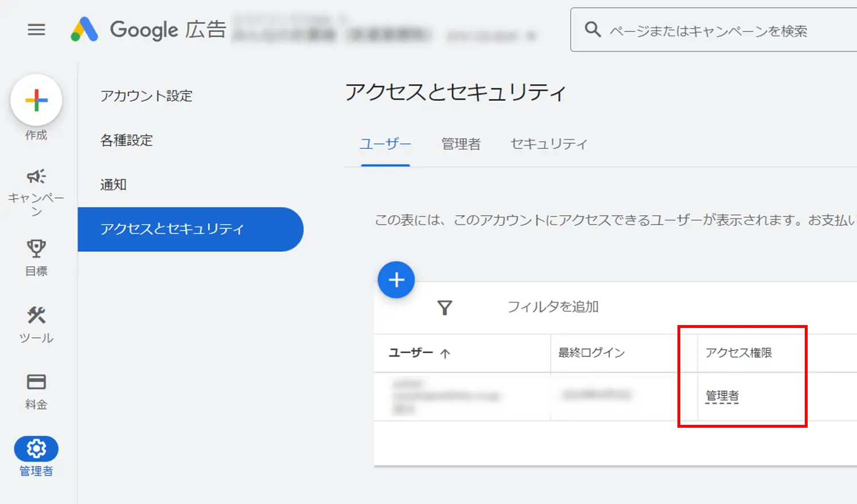Select the ユーザー tab
Image resolution: width=857 pixels, height=504 pixels.
[385, 144]
